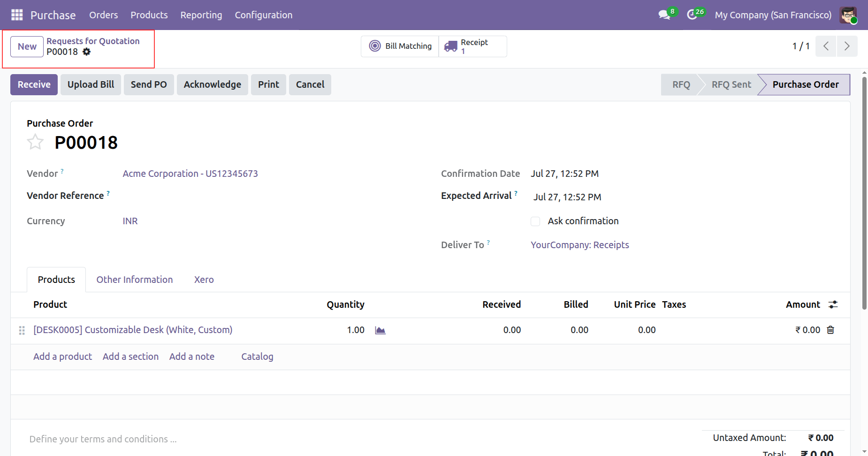This screenshot has height=456, width=868.
Task: Open the activities clock icon
Action: (x=692, y=15)
